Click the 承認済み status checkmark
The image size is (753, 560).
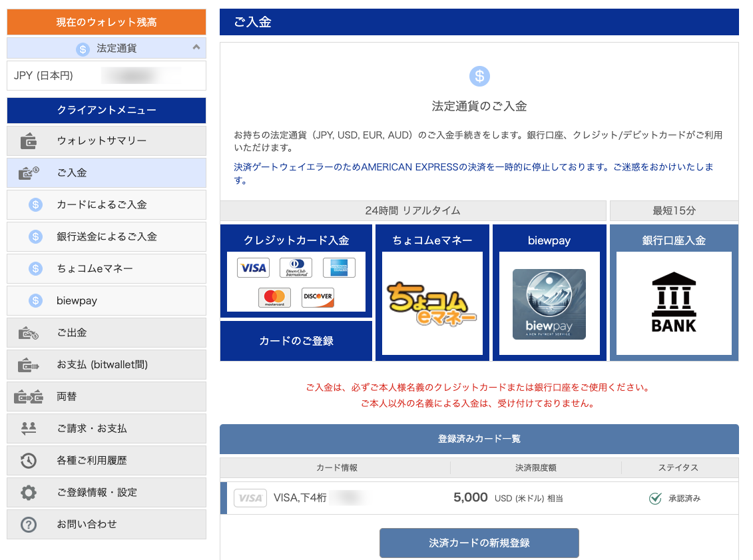655,498
